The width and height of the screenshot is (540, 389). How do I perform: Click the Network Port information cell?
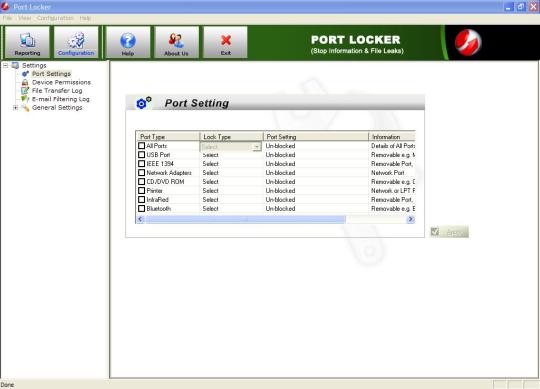coord(388,173)
